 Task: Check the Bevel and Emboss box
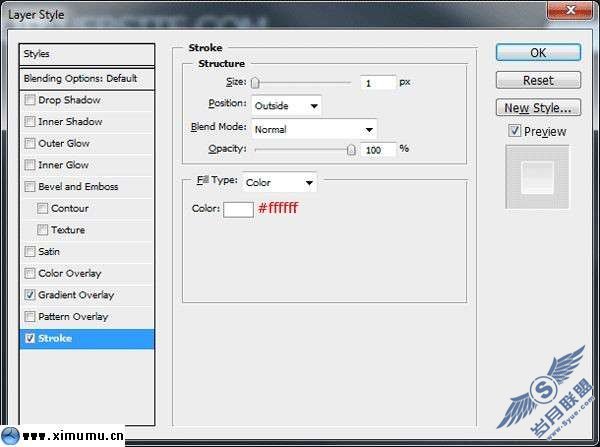[x=30, y=187]
